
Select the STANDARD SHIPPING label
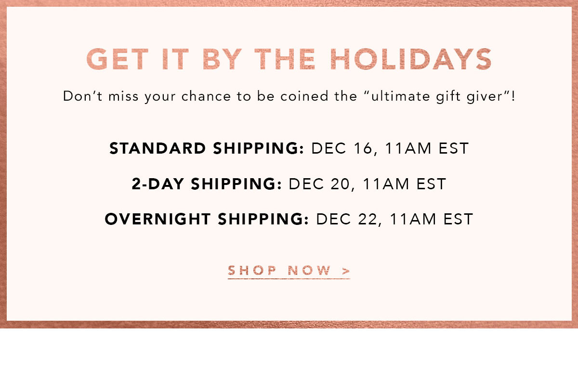click(x=207, y=148)
